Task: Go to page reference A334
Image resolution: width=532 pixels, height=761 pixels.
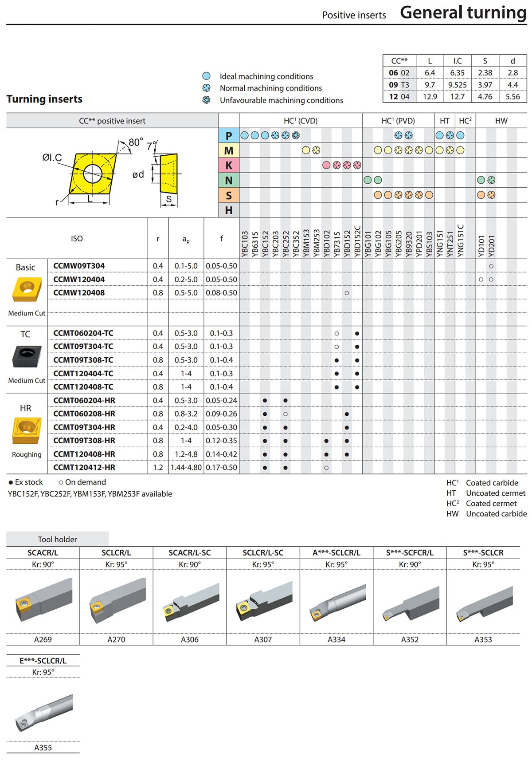Action: (x=336, y=639)
